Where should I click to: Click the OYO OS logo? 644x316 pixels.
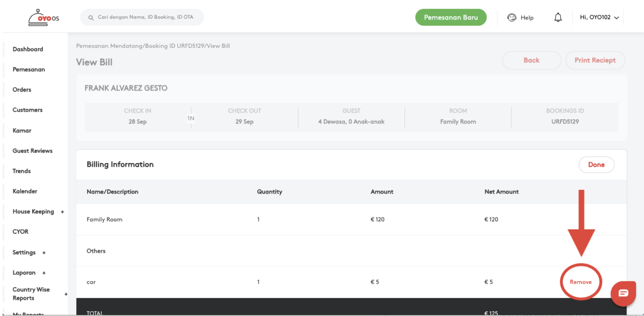click(44, 18)
